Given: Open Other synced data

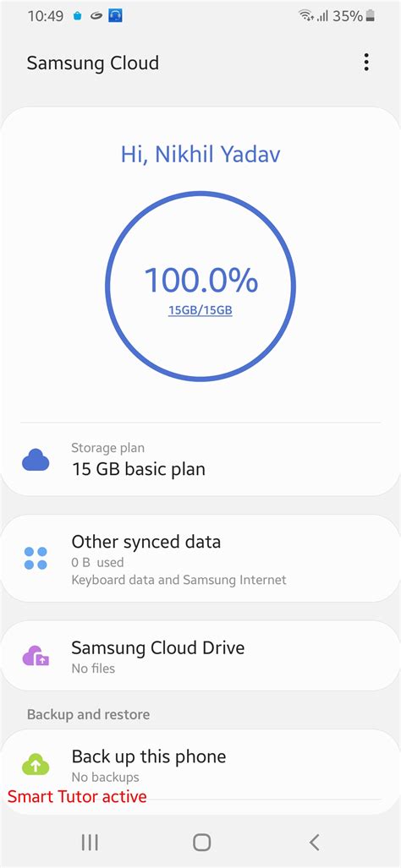Looking at the screenshot, I should click(200, 558).
